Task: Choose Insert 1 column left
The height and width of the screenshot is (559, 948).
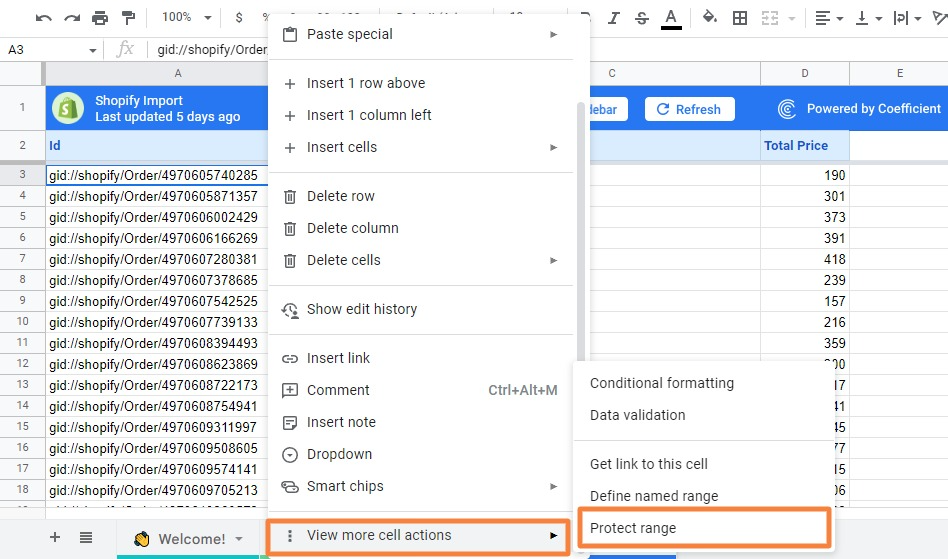Action: tap(421, 115)
